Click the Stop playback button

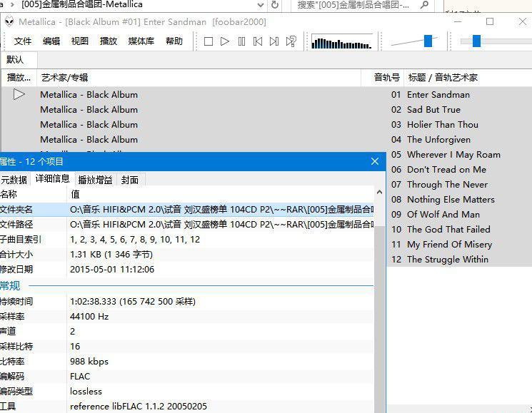[209, 41]
